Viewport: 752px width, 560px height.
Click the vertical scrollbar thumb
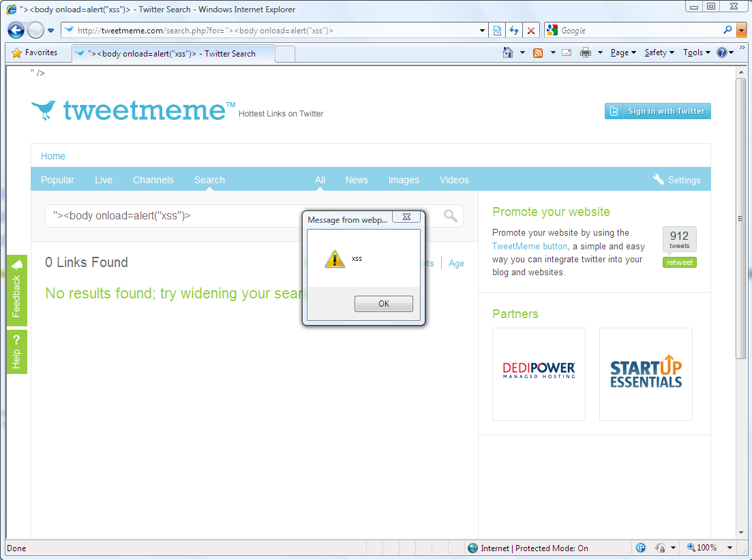click(741, 219)
